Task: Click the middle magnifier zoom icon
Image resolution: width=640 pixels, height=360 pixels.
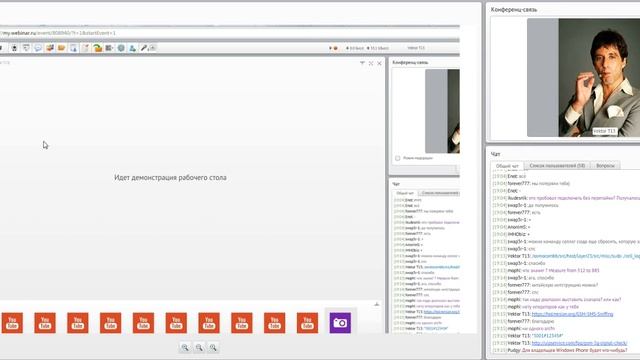Action: click(x=199, y=347)
